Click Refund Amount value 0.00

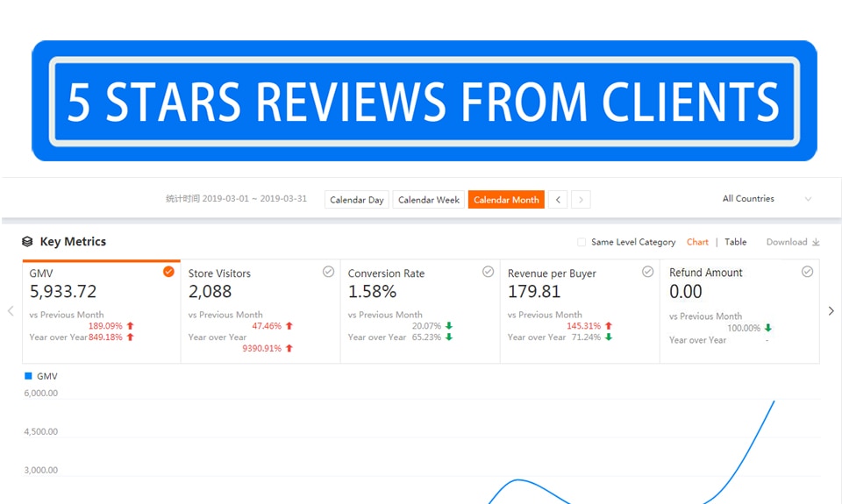[x=685, y=292]
